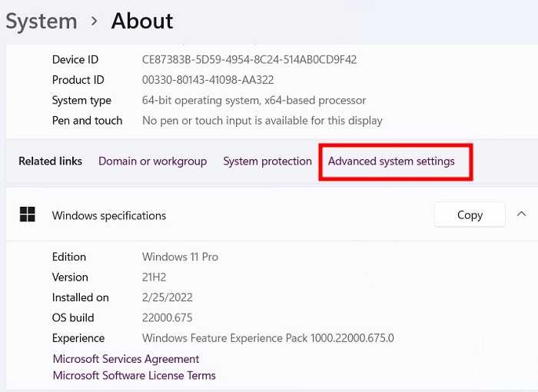Click the About page heading
538x392 pixels.
point(142,21)
